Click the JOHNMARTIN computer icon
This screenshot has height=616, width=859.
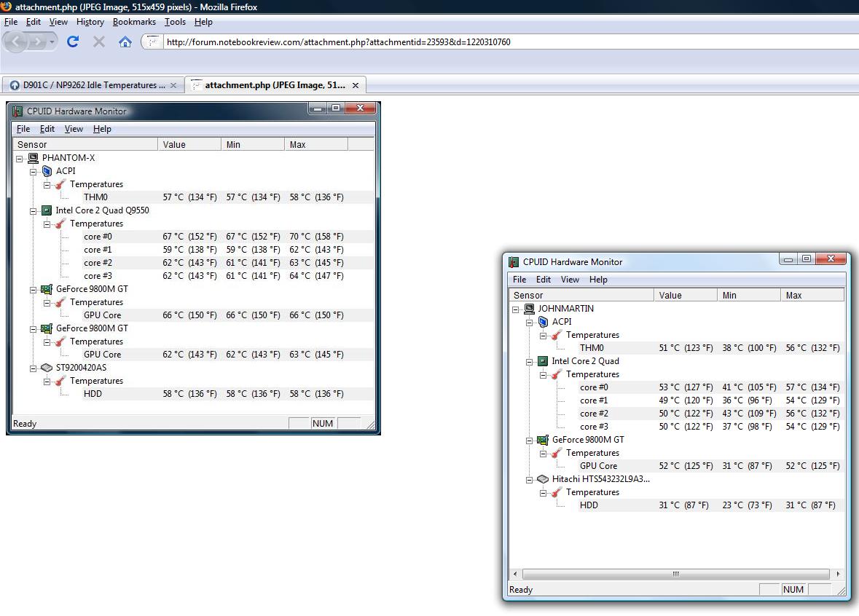(529, 308)
